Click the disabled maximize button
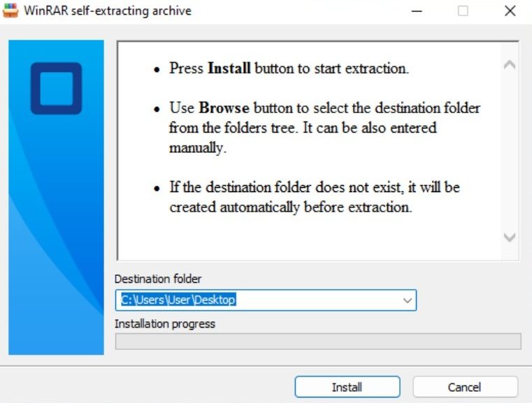 tap(463, 11)
